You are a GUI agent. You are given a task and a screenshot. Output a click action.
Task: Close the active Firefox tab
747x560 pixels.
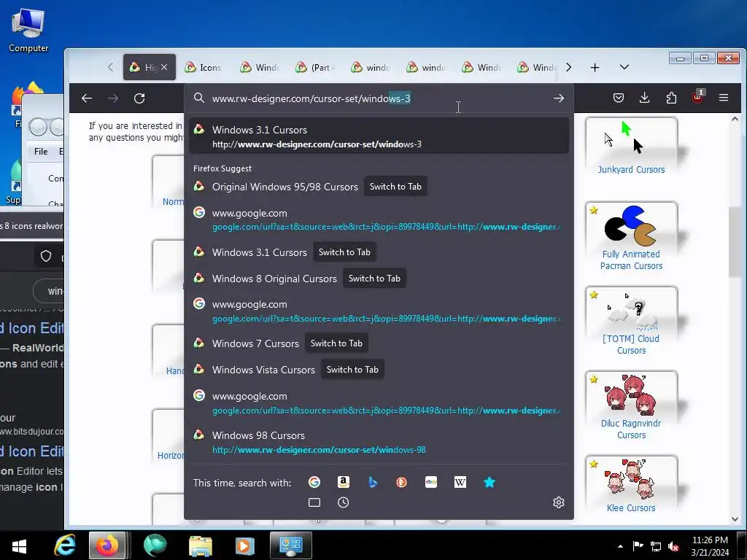(164, 67)
